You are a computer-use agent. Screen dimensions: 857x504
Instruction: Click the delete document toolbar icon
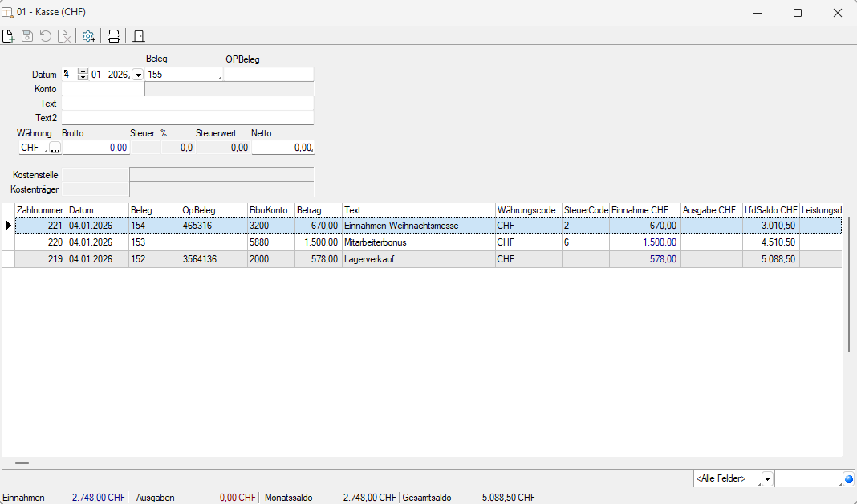(63, 36)
